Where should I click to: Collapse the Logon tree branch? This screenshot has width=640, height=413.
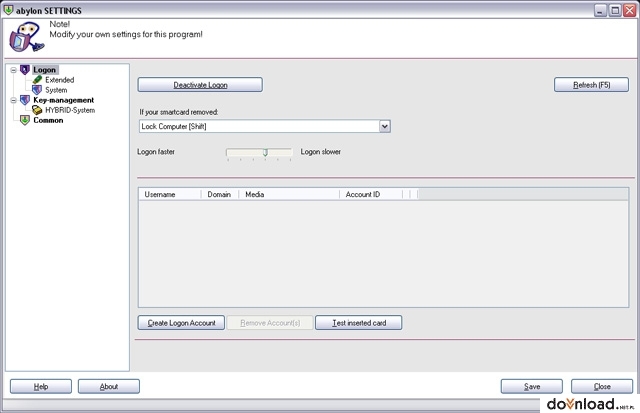tap(13, 70)
